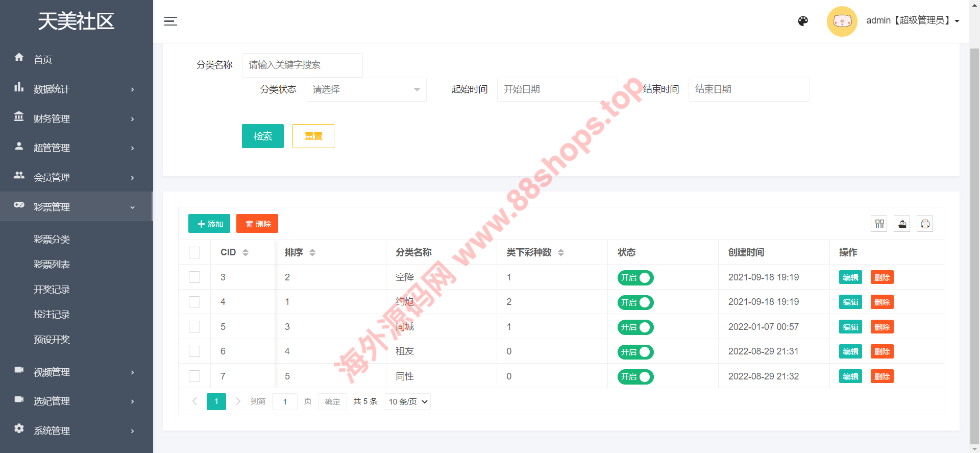Image resolution: width=980 pixels, height=453 pixels.
Task: Click the 检索 search button
Action: click(x=262, y=136)
